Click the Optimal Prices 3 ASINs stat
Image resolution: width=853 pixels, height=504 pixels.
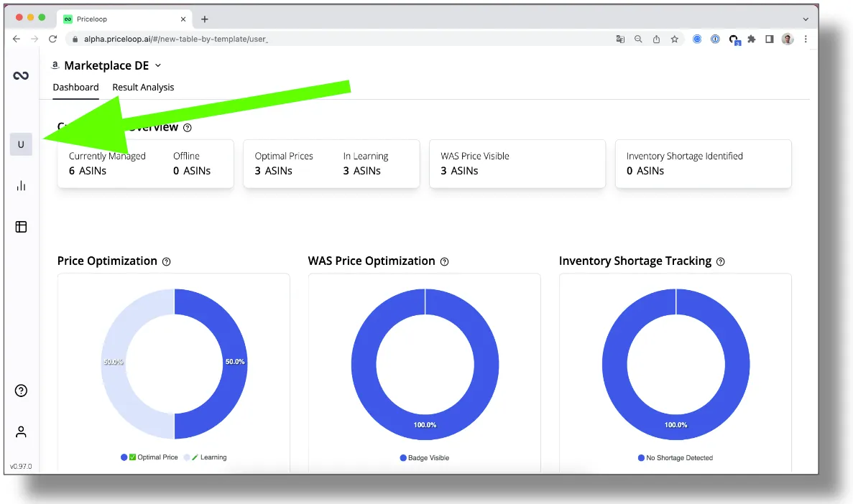point(283,164)
